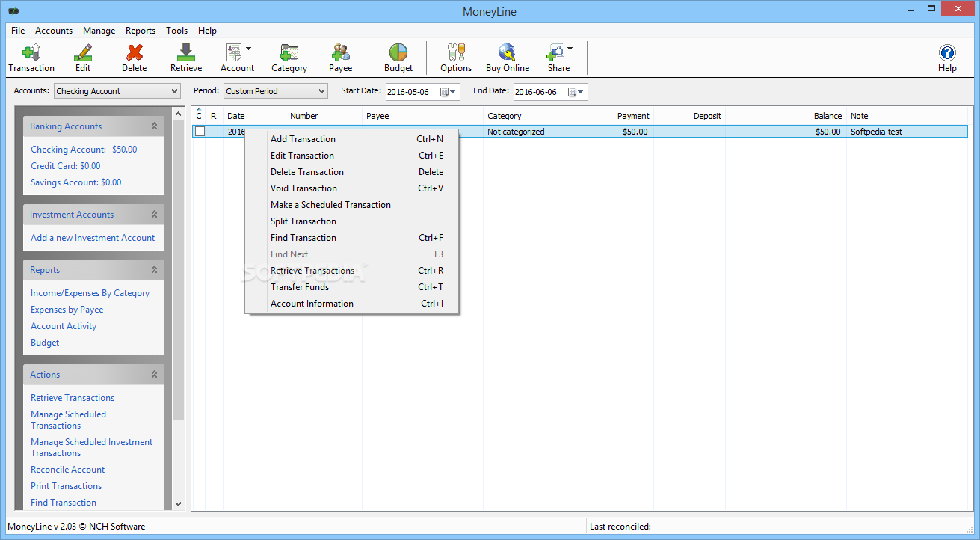
Task: Select Transfer Funds menu entry
Action: coord(352,287)
